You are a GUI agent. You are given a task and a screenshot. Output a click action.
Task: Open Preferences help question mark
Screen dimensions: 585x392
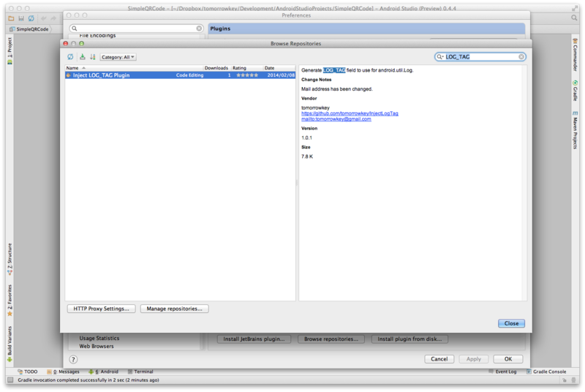[x=74, y=360]
